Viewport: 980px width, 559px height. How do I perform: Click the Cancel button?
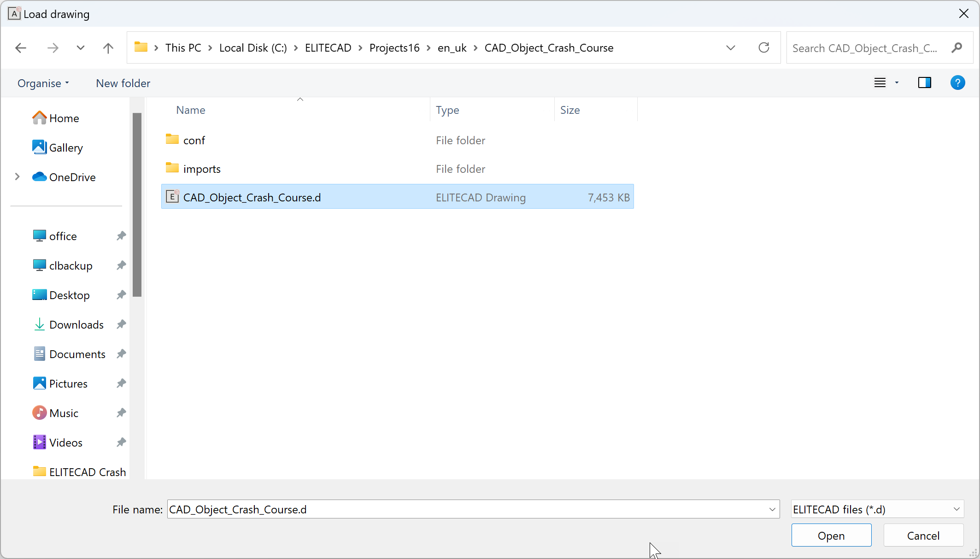[x=923, y=535]
